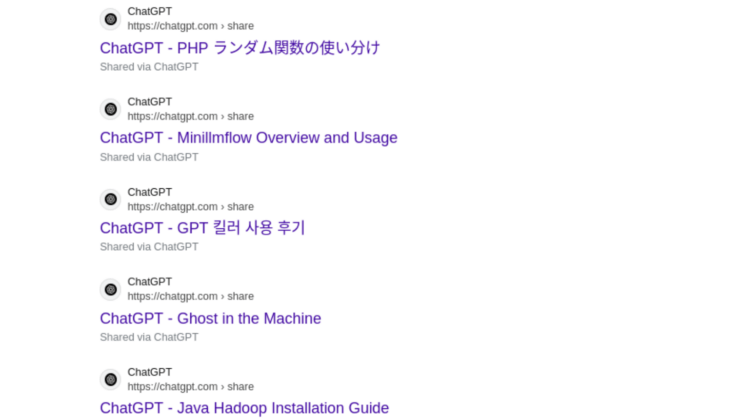This screenshot has width=740, height=420.
Task: Click Shared via ChatGPT snippet under Minillmflow
Action: (x=149, y=157)
